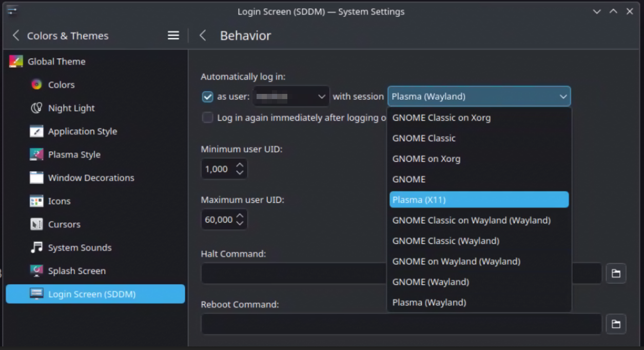Uncheck the 'as user' automatic login checkbox
This screenshot has height=350, width=644.
coord(207,96)
